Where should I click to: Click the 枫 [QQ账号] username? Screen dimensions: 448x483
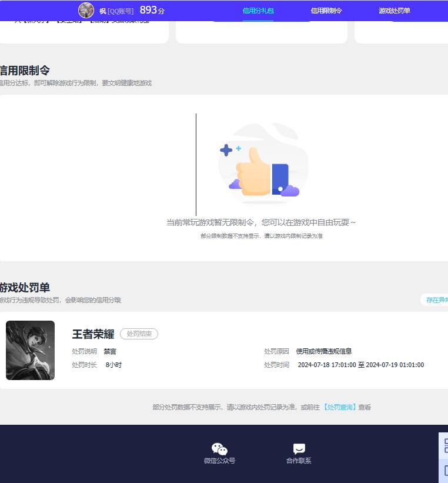click(116, 11)
